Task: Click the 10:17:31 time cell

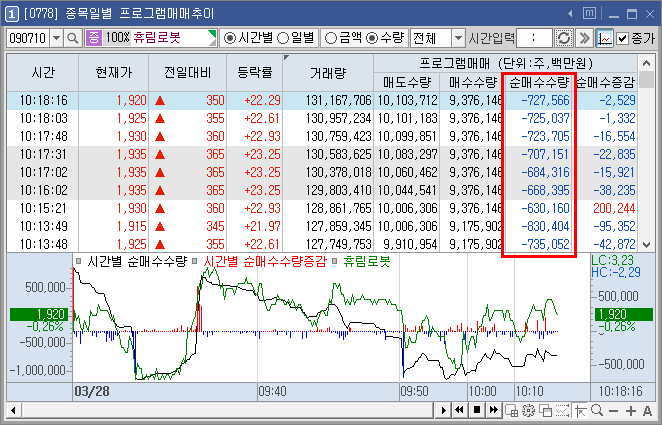Action: click(43, 154)
